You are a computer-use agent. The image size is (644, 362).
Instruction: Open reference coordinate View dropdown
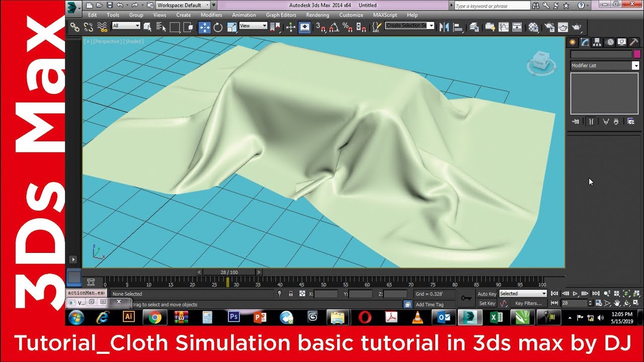(x=253, y=26)
